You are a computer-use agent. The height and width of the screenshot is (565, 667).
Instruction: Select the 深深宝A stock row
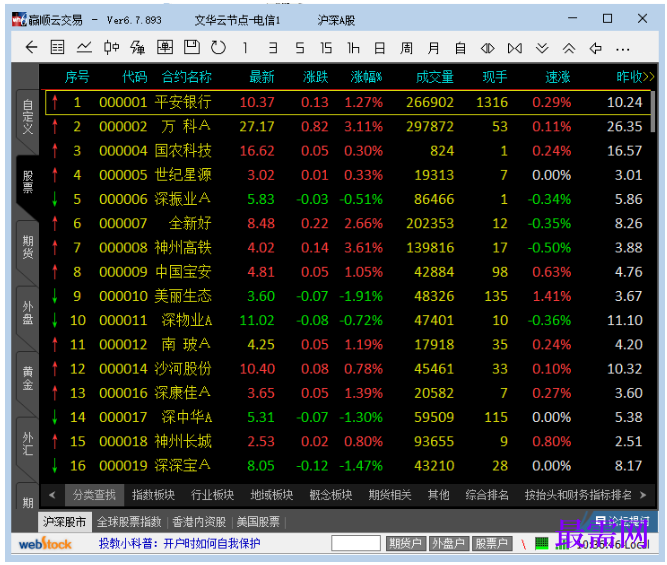(x=348, y=465)
